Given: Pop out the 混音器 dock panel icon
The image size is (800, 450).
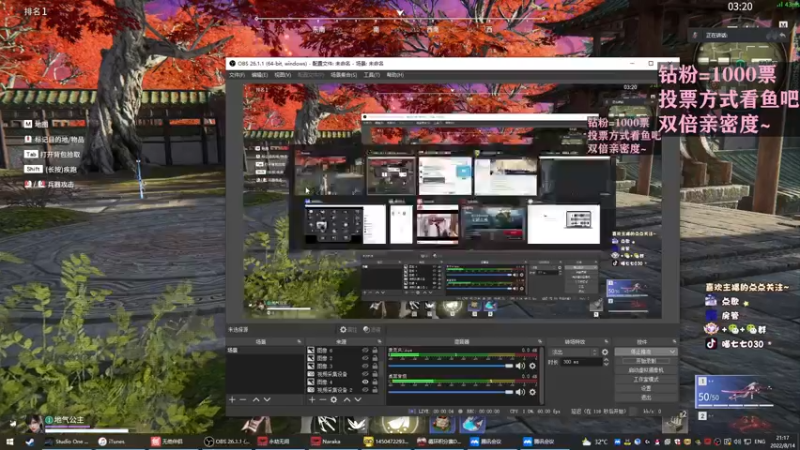Looking at the screenshot, I should (540, 341).
